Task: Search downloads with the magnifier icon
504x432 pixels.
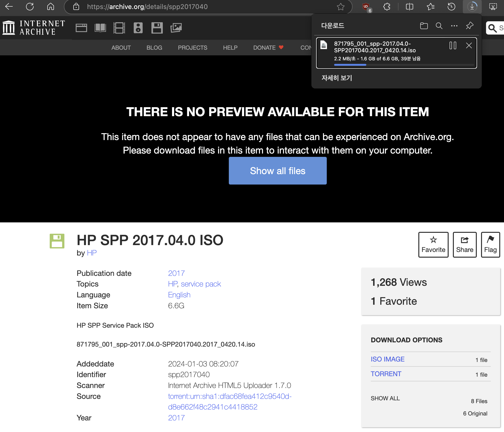Action: [x=439, y=26]
